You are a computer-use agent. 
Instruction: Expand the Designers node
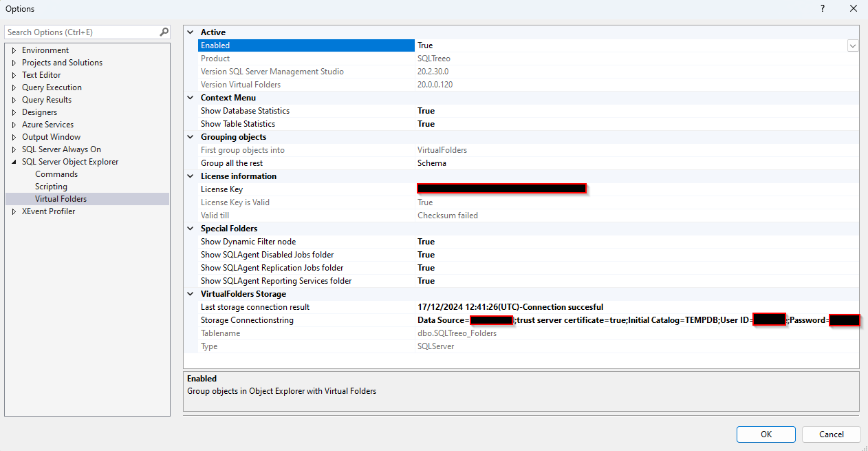point(14,112)
